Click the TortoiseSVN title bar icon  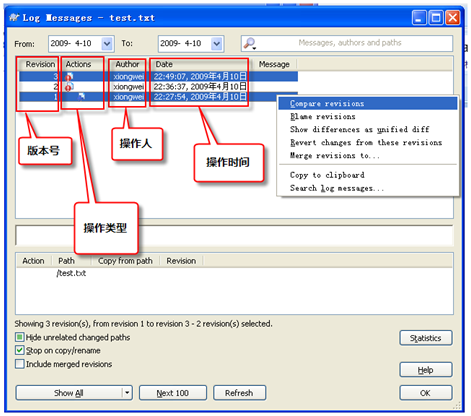14,17
